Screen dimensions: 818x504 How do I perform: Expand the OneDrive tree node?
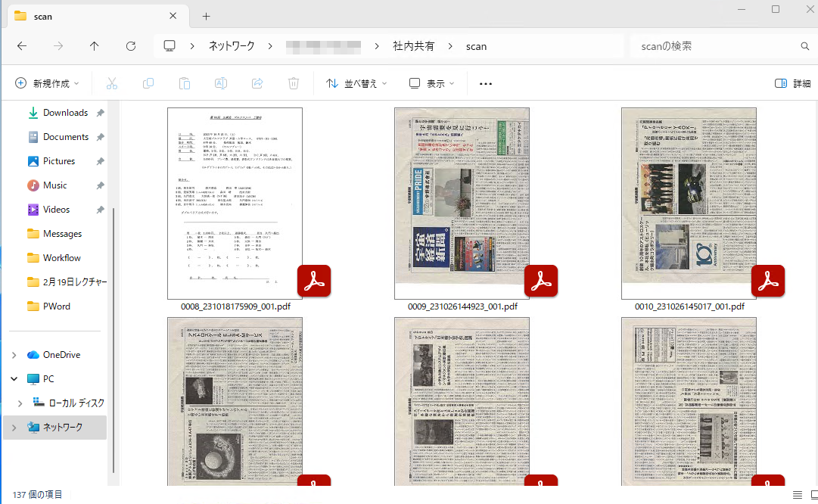pos(14,355)
